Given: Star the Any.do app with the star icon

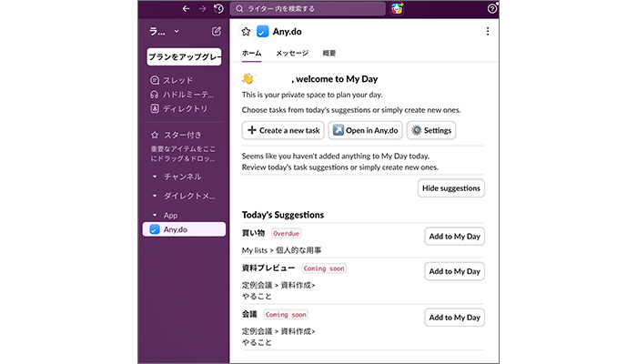Looking at the screenshot, I should click(x=246, y=32).
